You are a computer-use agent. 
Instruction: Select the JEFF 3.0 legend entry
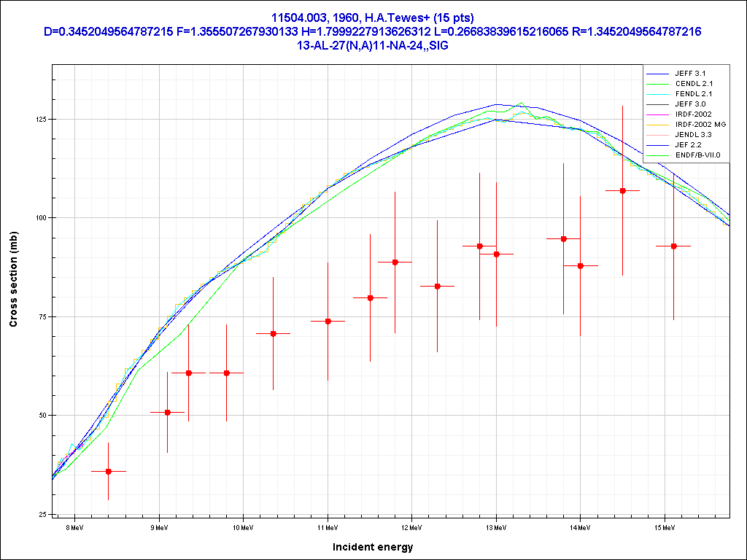690,104
